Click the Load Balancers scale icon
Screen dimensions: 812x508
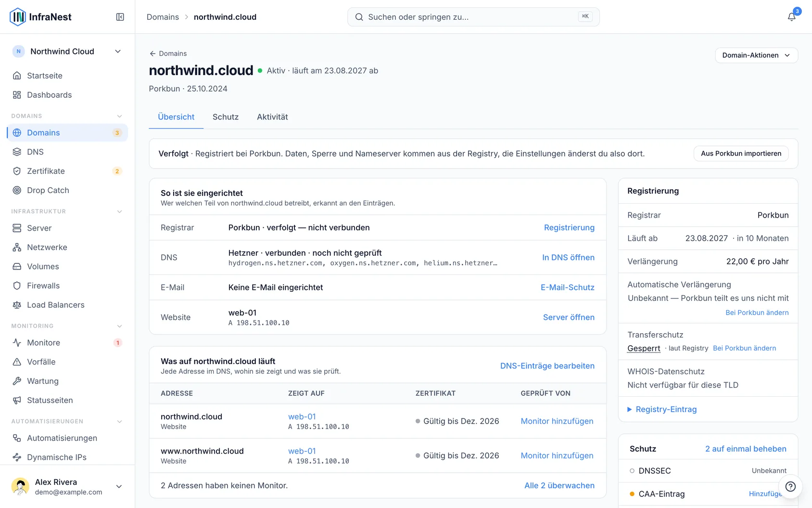17,305
